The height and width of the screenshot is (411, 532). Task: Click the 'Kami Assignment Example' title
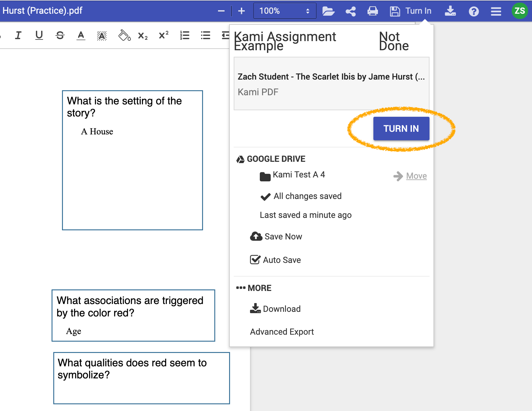[x=285, y=41]
